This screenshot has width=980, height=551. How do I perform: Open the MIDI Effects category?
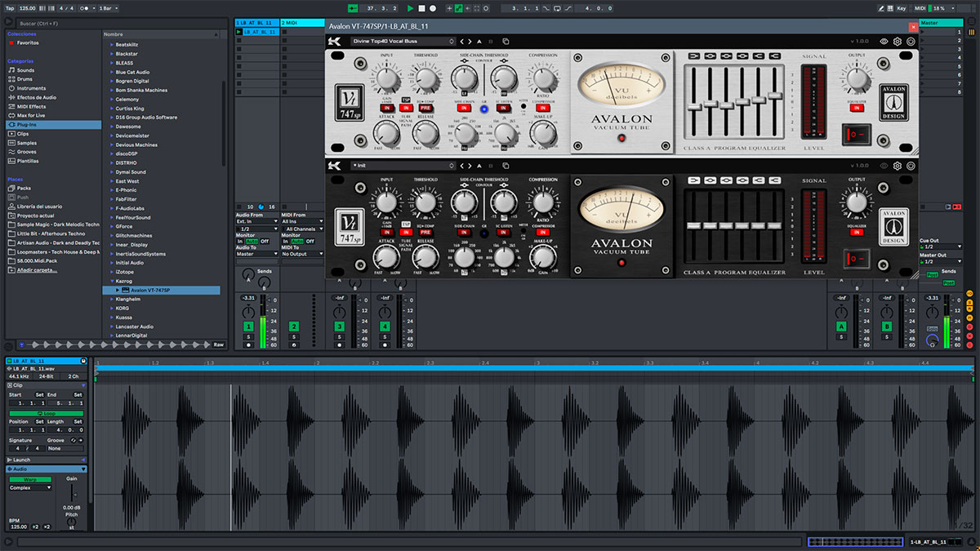[31, 106]
